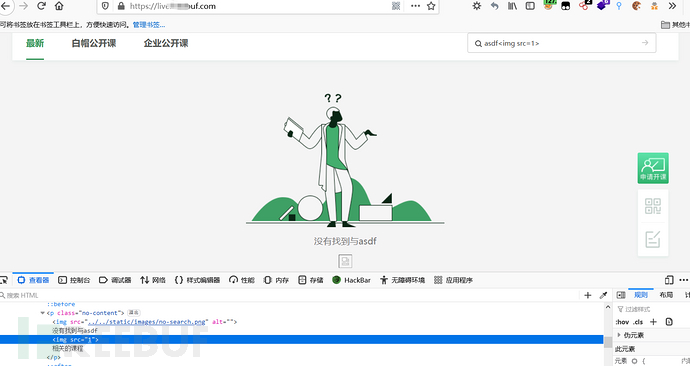Open the 性能 performance panel
Screen dimensions: 690x366
pos(242,280)
